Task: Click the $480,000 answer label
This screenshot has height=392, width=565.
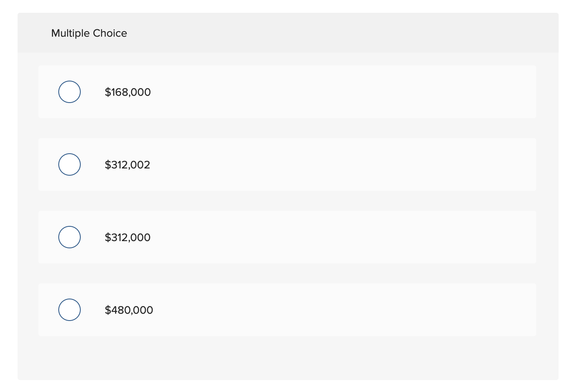Action: click(x=129, y=310)
